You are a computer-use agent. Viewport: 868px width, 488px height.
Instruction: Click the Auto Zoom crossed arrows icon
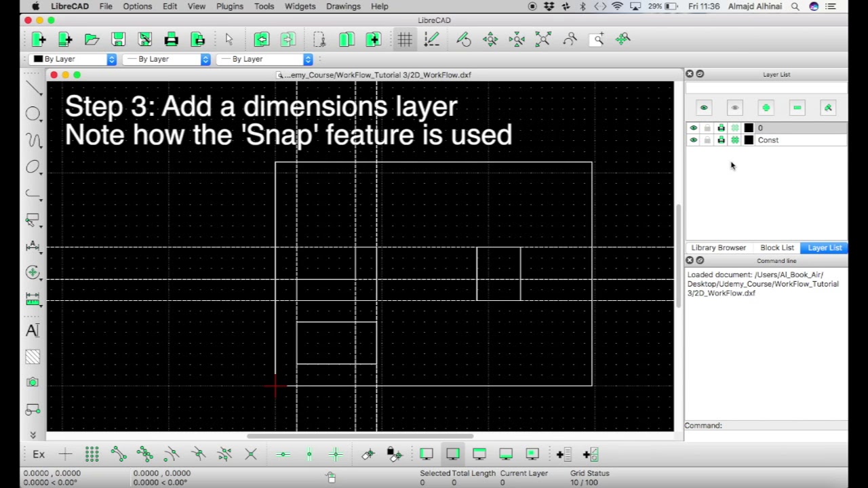543,39
